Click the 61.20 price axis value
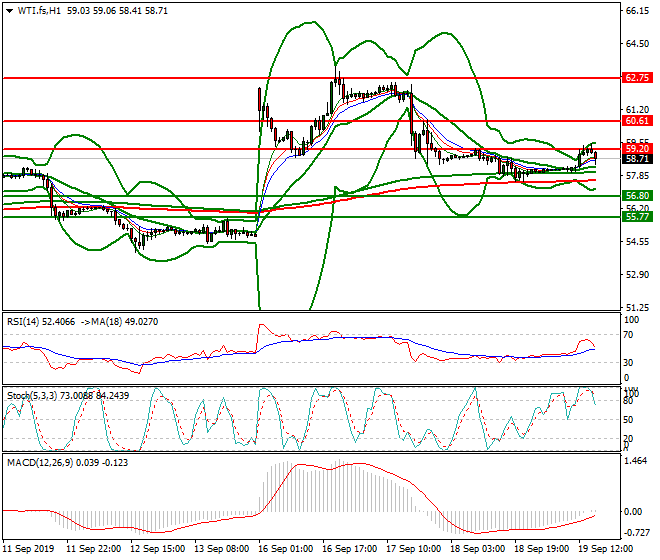 [637, 110]
